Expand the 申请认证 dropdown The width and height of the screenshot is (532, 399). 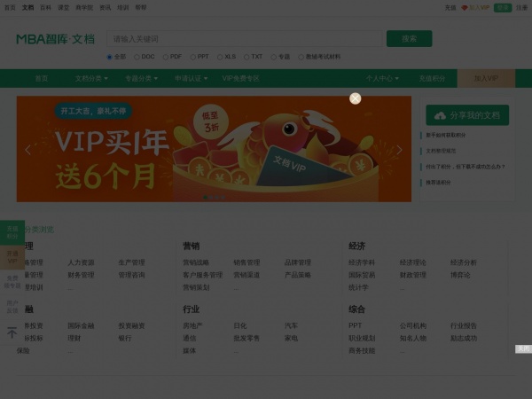pyautogui.click(x=191, y=78)
